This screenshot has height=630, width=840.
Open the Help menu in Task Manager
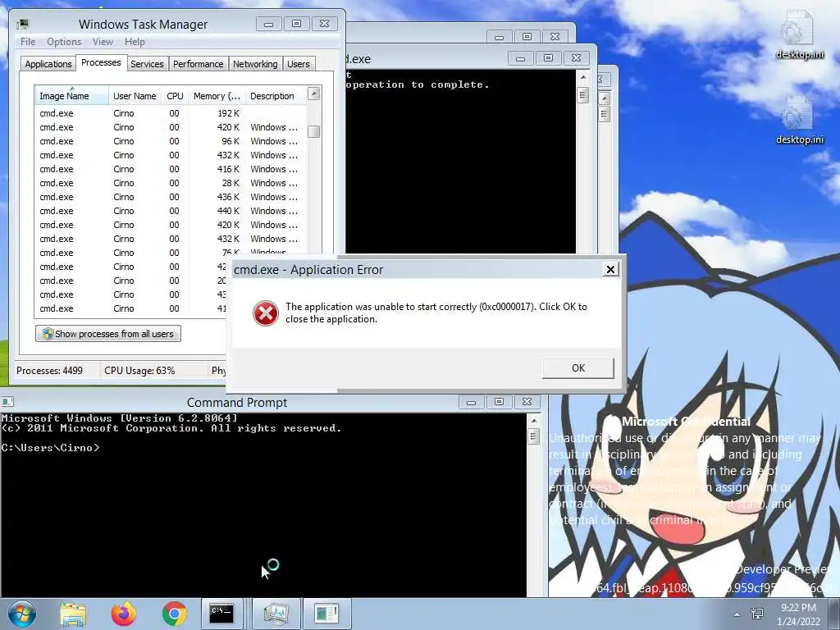click(135, 42)
